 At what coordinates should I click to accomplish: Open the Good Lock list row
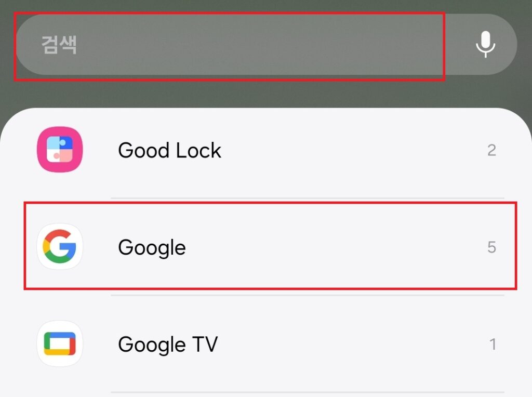pyautogui.click(x=266, y=150)
